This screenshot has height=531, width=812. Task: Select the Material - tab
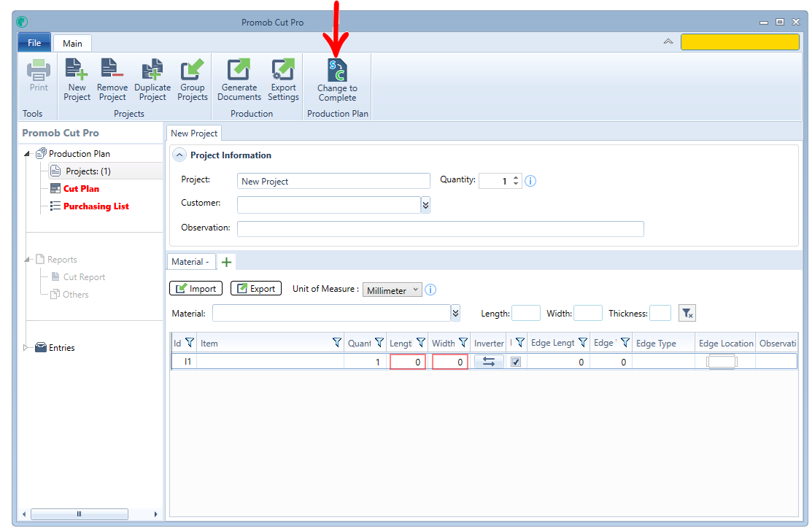click(190, 262)
